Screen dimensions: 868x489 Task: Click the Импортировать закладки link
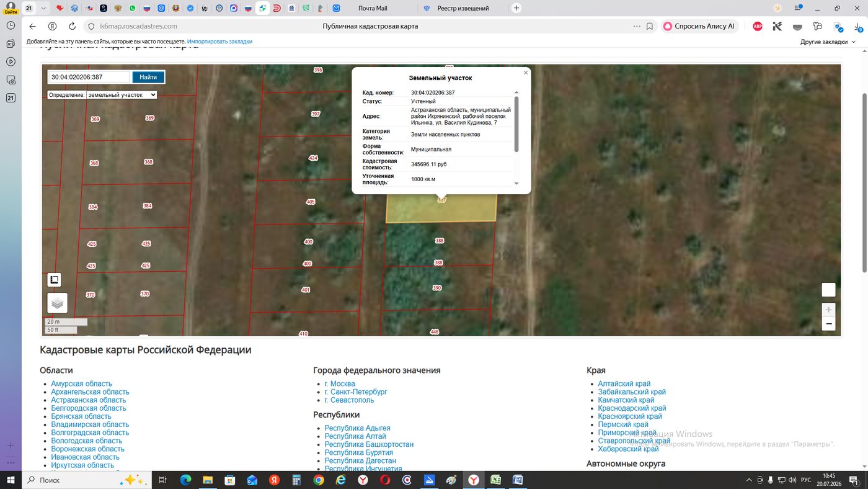point(219,42)
